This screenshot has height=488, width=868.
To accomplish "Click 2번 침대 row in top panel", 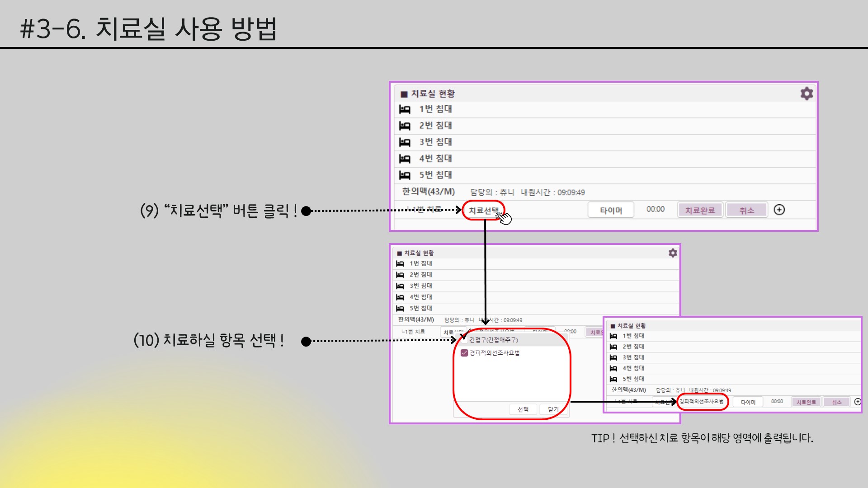I will pyautogui.click(x=435, y=126).
